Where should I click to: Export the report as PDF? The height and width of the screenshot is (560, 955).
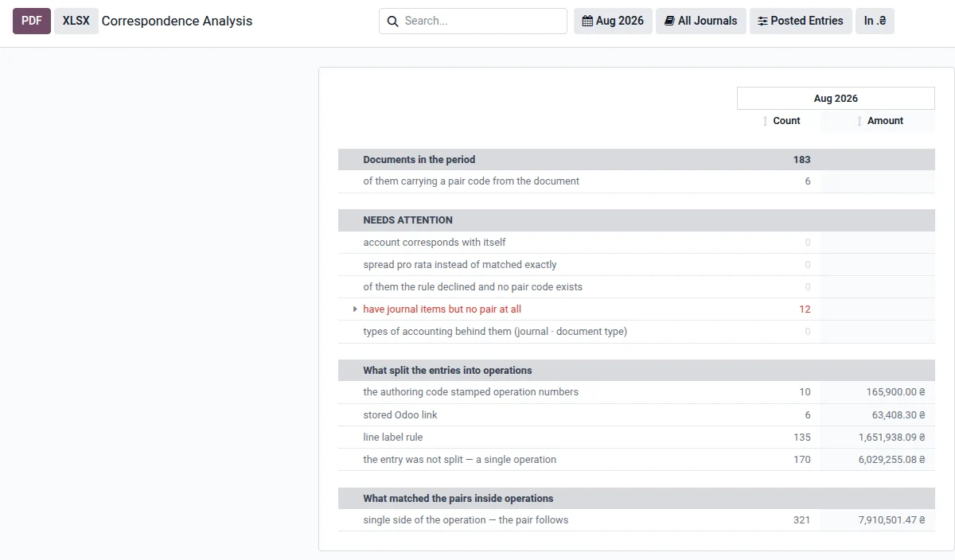tap(32, 21)
